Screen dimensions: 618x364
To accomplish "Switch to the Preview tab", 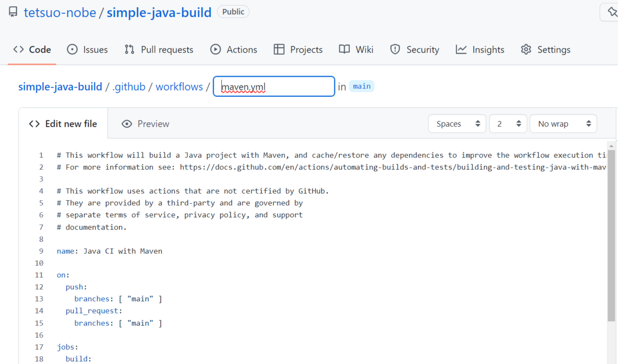I will (145, 124).
